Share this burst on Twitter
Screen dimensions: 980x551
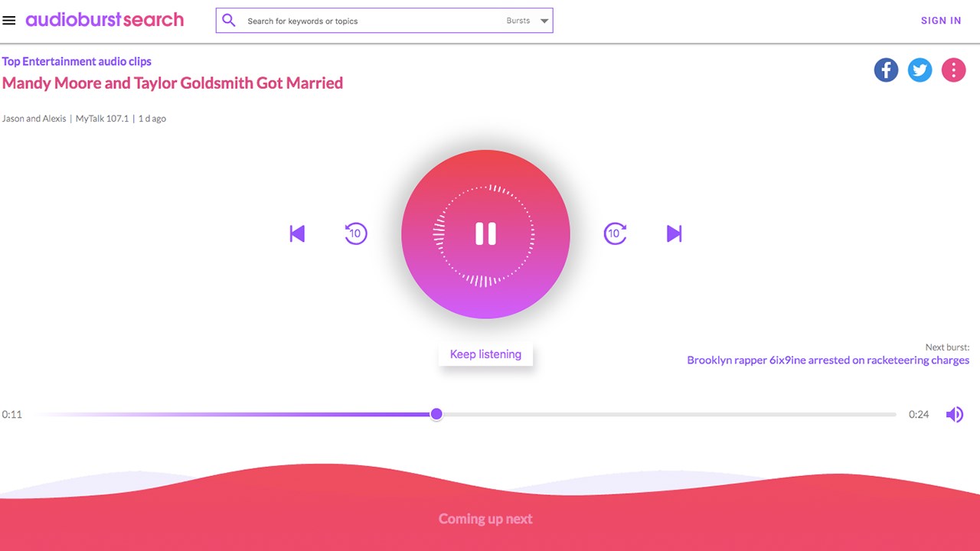[x=920, y=70]
